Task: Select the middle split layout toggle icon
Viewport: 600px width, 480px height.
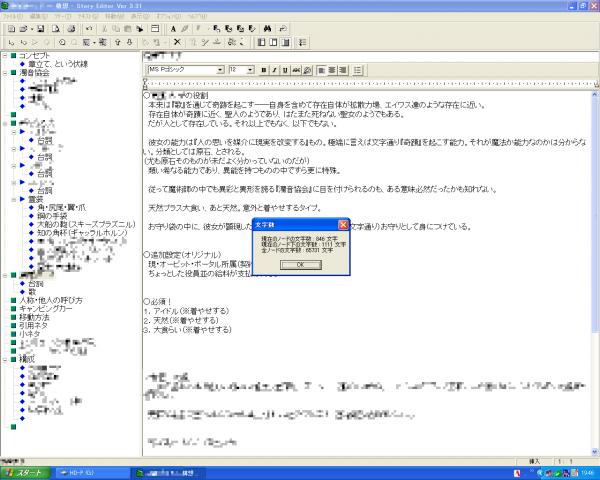Action: (x=273, y=42)
